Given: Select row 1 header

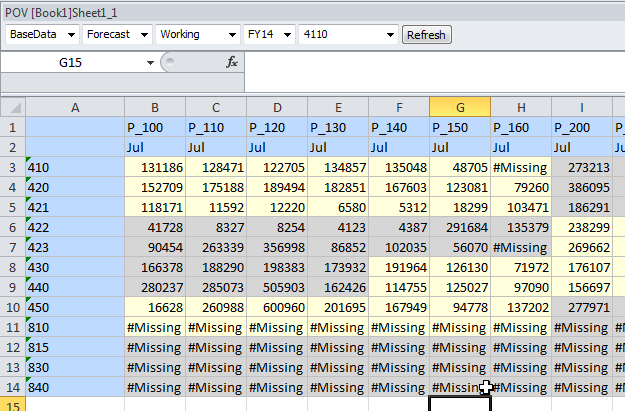Looking at the screenshot, I should point(13,127).
